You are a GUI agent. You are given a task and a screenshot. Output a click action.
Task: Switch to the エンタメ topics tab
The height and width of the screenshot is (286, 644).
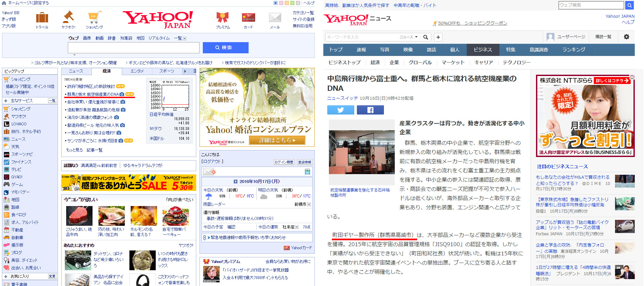click(x=137, y=71)
